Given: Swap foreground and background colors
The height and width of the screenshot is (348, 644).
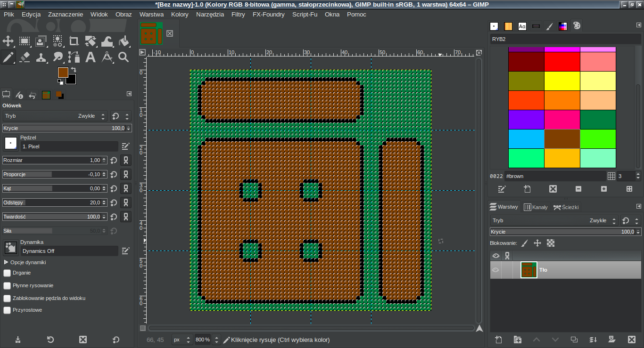Looking at the screenshot, I should click(74, 70).
